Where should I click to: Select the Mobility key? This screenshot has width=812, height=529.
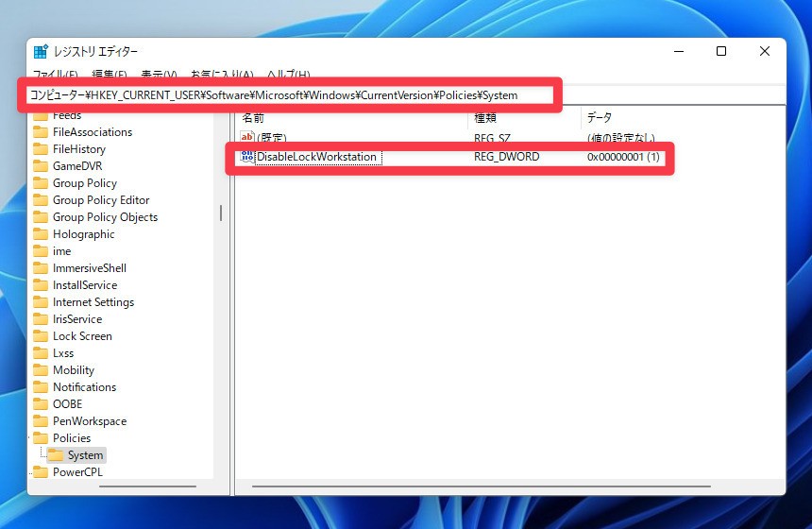tap(74, 370)
